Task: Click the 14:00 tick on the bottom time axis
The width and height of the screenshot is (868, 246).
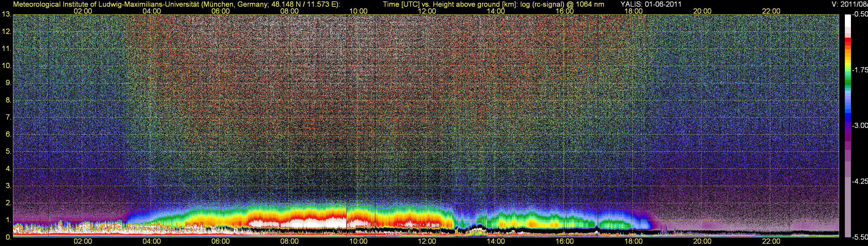Action: click(x=496, y=241)
